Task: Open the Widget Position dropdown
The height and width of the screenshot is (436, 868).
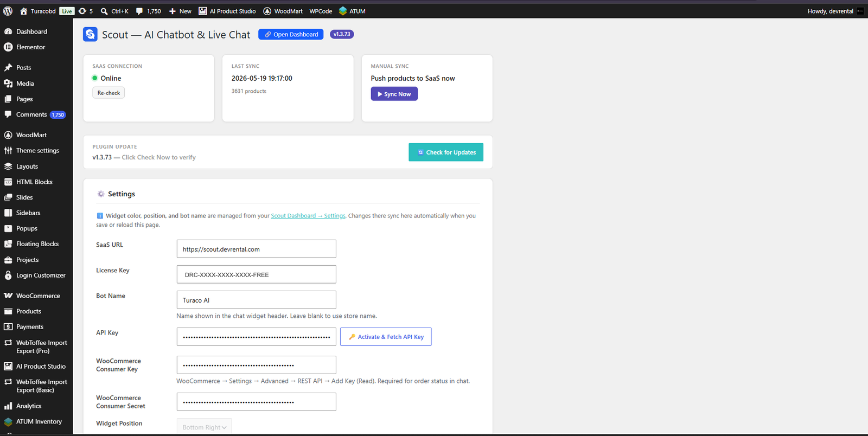Action: 205,427
